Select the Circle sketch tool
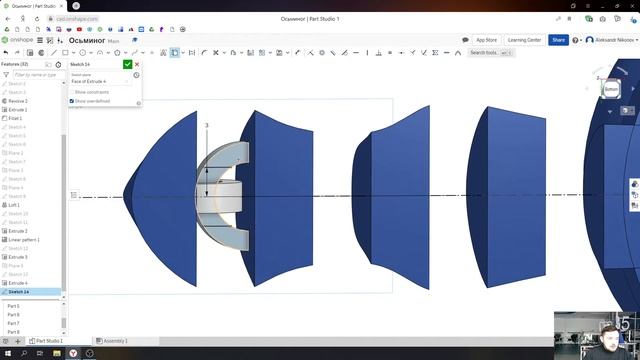The image size is (640, 360). (x=82, y=53)
